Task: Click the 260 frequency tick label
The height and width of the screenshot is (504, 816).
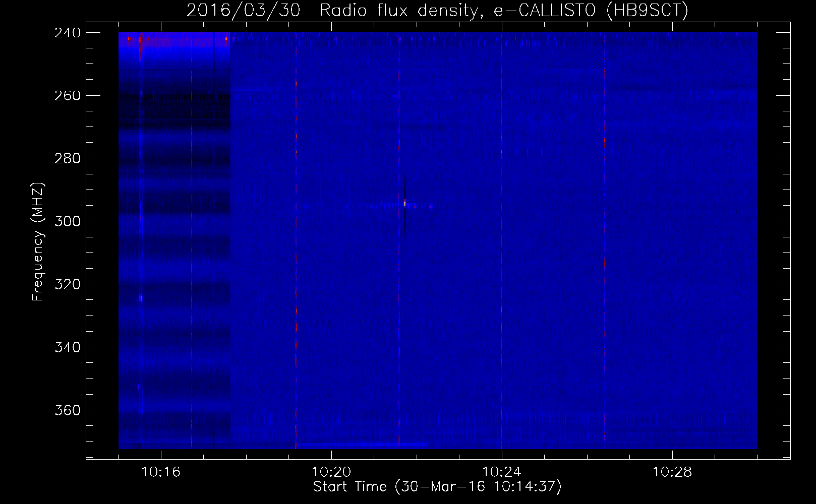Action: click(68, 96)
